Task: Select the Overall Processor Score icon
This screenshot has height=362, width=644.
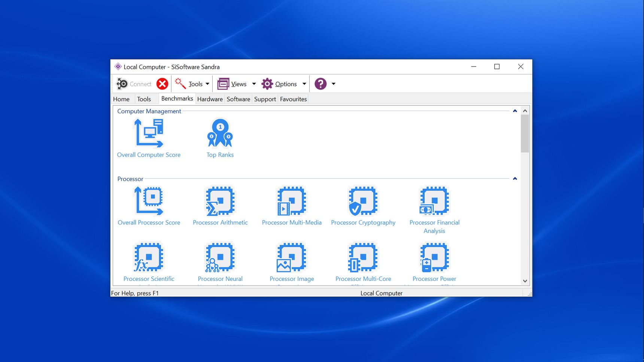Action: click(x=149, y=202)
